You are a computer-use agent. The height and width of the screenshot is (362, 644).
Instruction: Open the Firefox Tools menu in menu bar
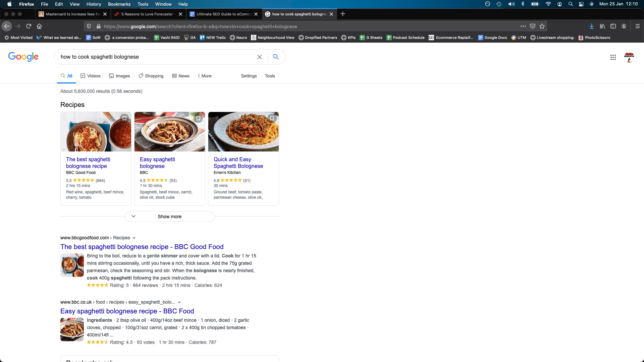[143, 4]
